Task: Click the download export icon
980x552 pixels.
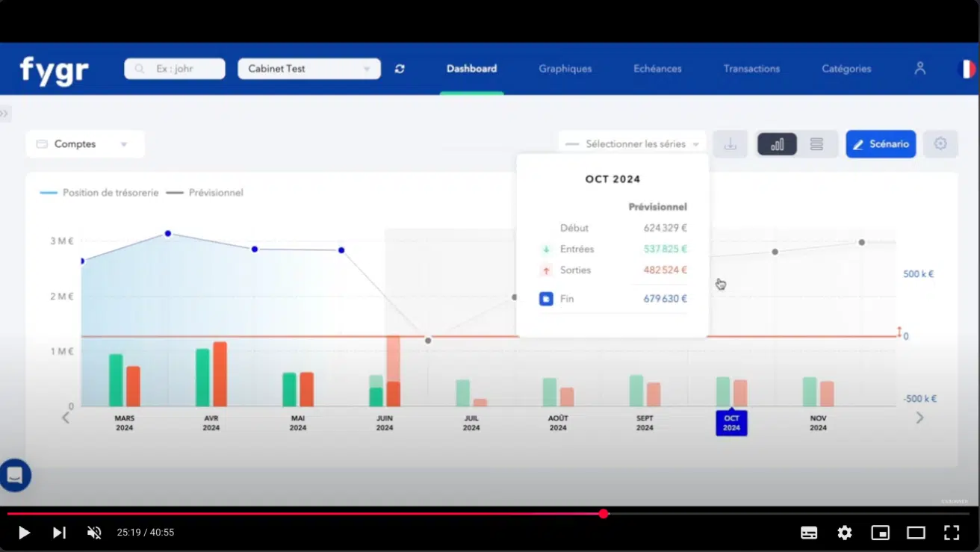Action: pos(730,144)
